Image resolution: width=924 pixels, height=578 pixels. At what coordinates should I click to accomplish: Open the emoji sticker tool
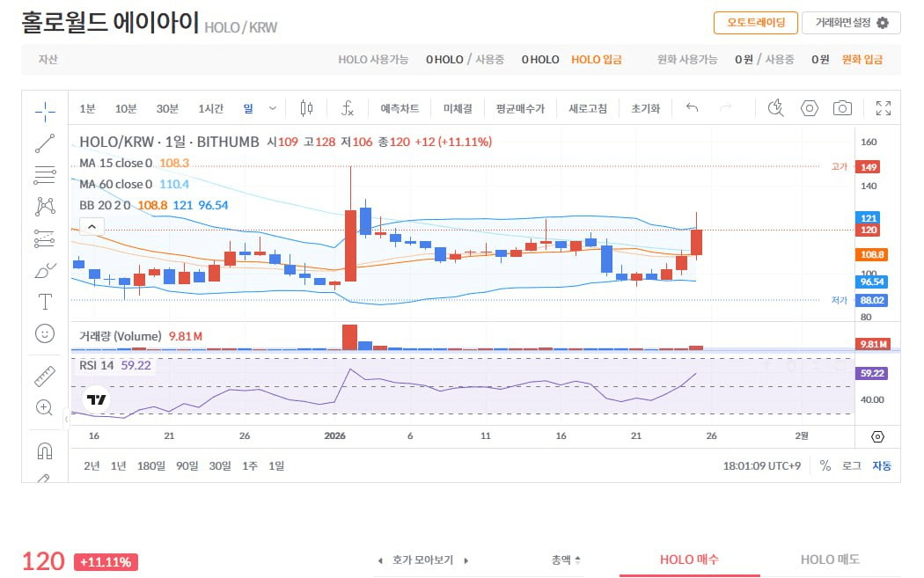pyautogui.click(x=45, y=334)
